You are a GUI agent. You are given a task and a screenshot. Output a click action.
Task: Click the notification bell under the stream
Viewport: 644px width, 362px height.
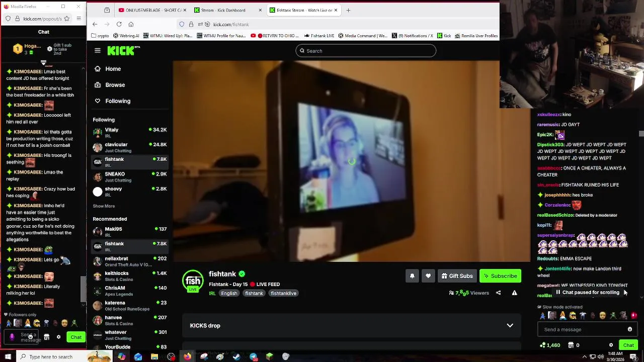pos(412,276)
